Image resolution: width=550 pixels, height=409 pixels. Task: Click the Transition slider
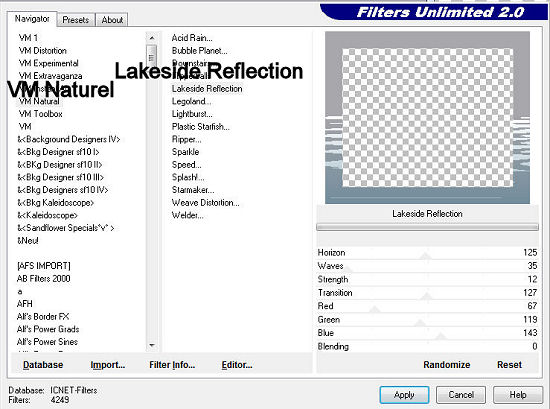point(427,296)
